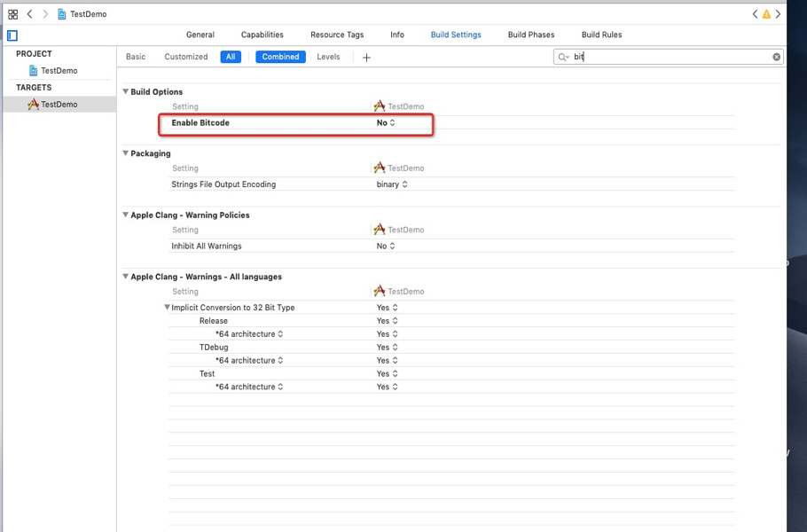Click the search field containing 'bit'
The height and width of the screenshot is (532, 807).
[668, 57]
